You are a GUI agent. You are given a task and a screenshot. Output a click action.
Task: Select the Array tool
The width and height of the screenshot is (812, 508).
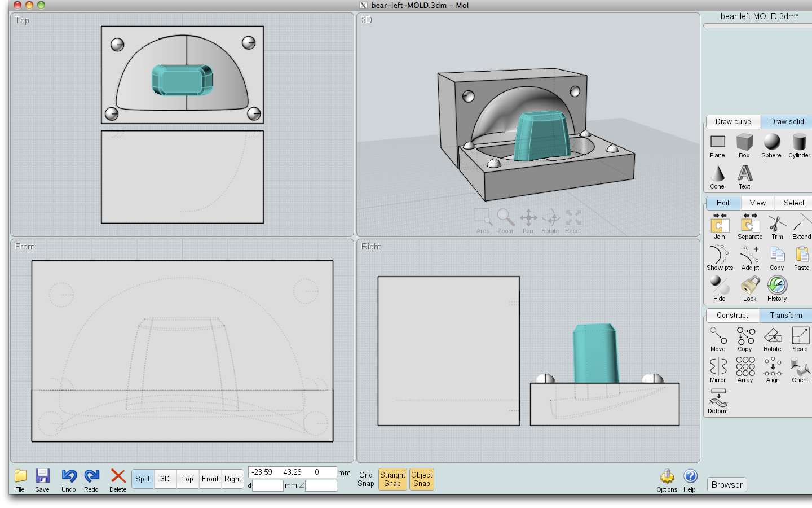tap(745, 368)
